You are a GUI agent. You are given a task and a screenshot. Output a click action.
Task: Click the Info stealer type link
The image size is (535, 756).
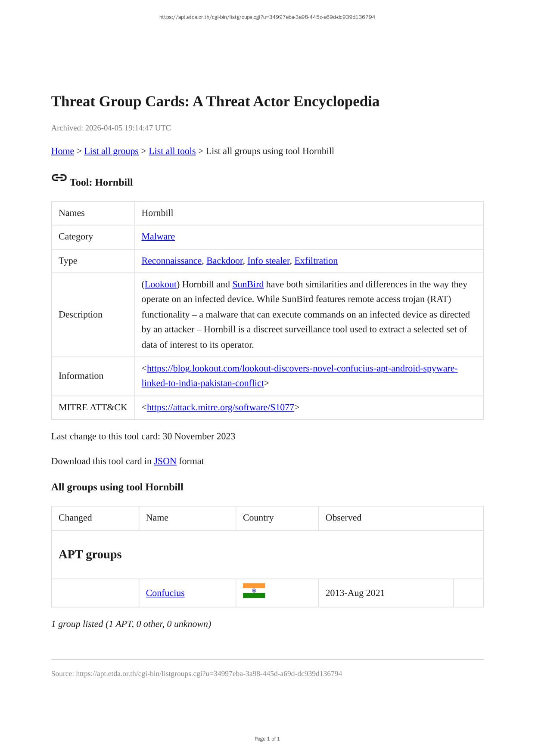268,261
